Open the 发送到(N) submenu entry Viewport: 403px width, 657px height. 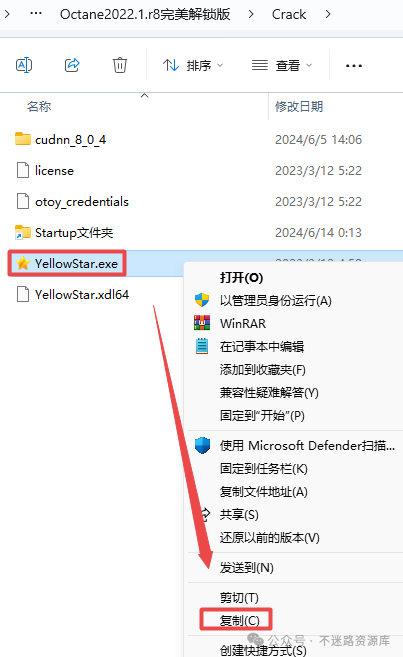247,567
